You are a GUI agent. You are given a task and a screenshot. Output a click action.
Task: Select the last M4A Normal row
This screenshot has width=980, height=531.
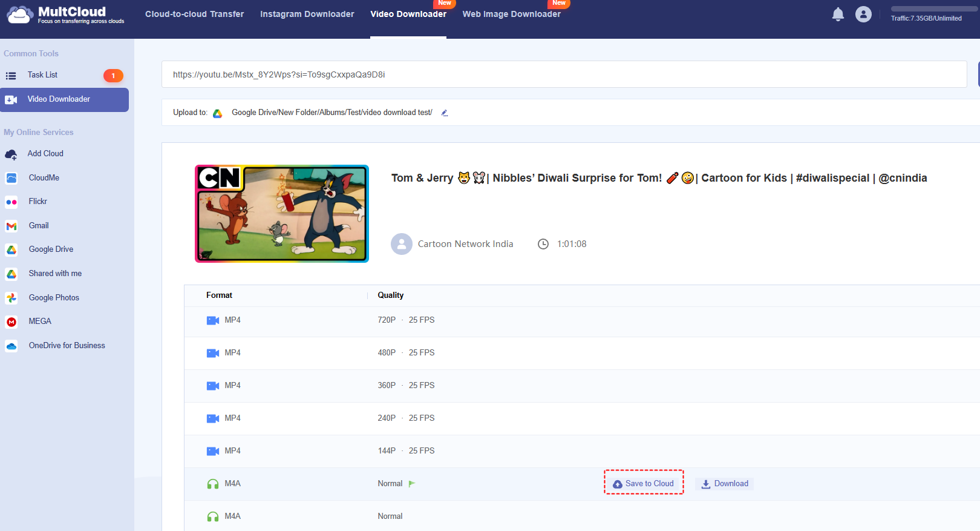coord(582,516)
